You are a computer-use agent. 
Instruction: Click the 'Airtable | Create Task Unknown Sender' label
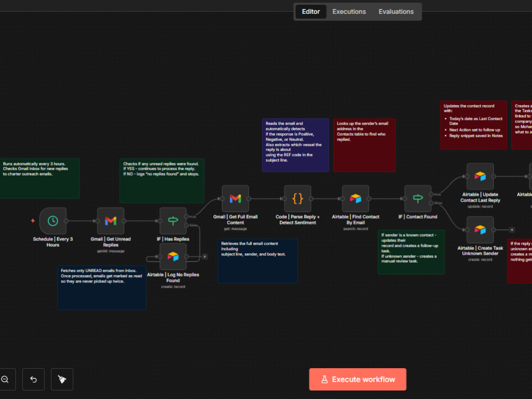[x=480, y=251]
